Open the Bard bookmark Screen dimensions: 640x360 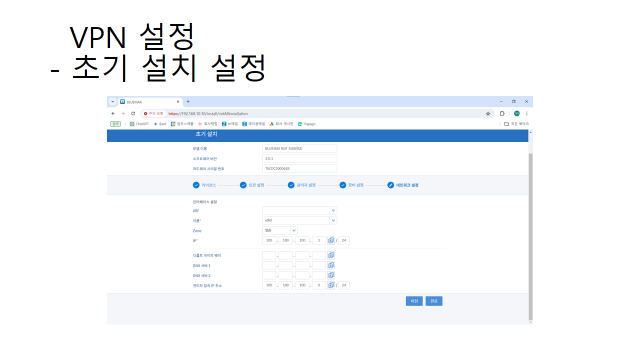click(x=160, y=124)
